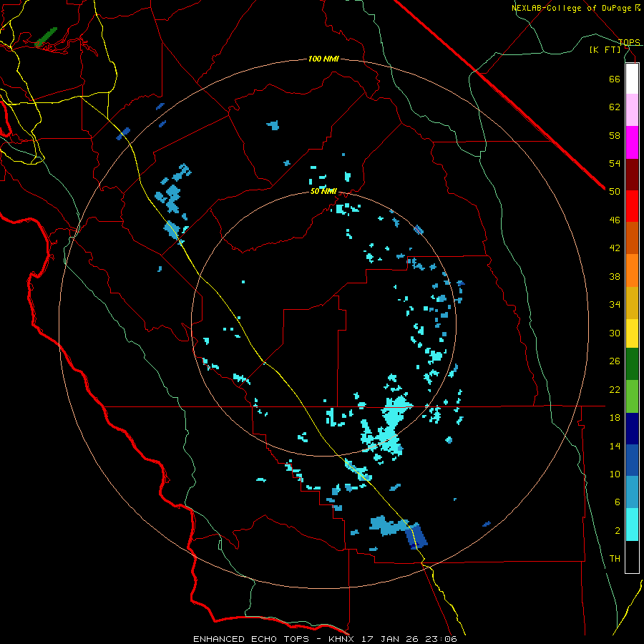Click the orange 38-42 legend swatch
The height and width of the screenshot is (644, 644).
pos(632,270)
